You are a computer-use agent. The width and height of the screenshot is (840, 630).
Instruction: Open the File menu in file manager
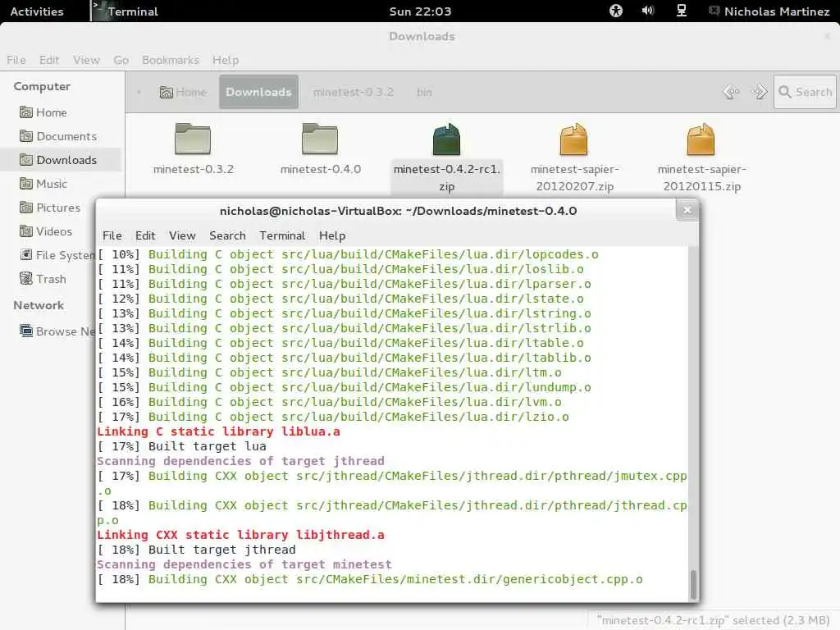point(16,60)
